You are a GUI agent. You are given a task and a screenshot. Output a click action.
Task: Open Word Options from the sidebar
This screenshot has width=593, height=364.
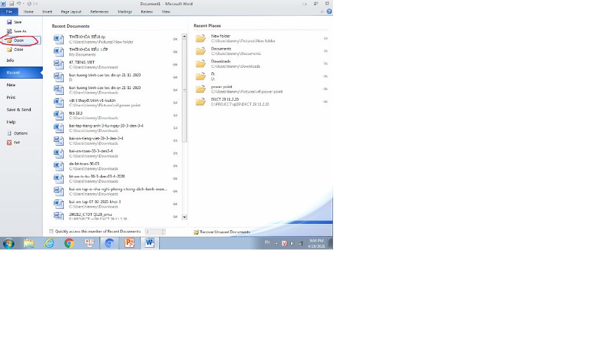[21, 134]
